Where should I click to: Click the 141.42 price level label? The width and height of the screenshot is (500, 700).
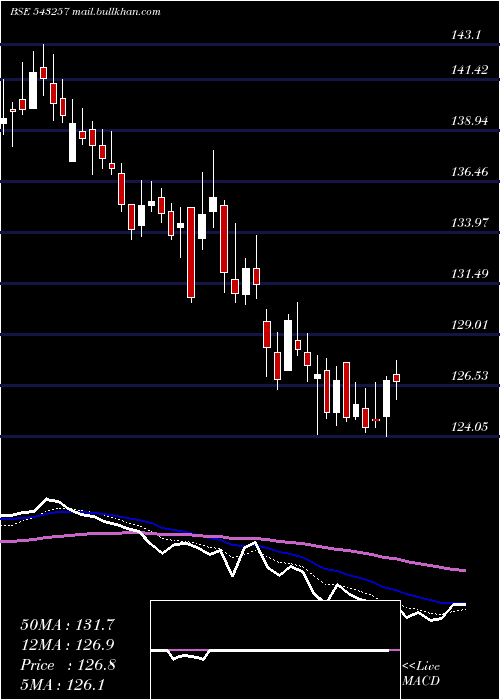point(470,70)
